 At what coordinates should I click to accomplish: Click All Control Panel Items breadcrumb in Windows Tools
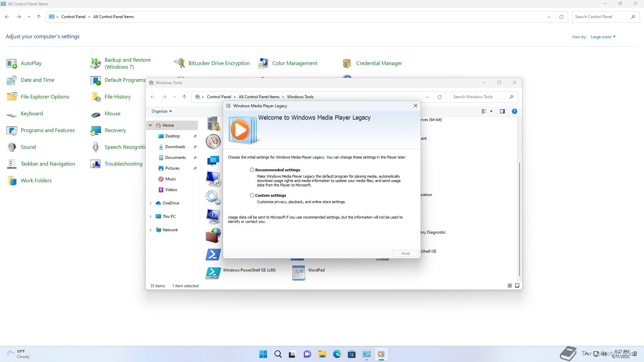259,97
